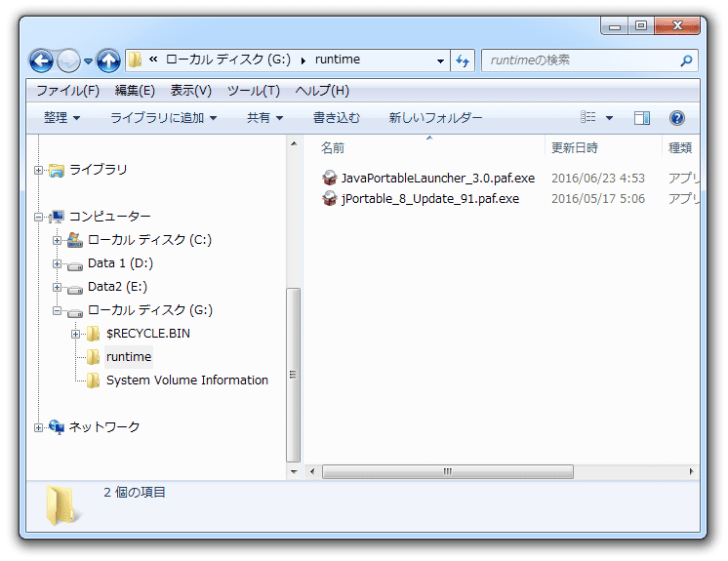The height and width of the screenshot is (561, 728).
Task: Click the 書き込む button
Action: click(336, 118)
